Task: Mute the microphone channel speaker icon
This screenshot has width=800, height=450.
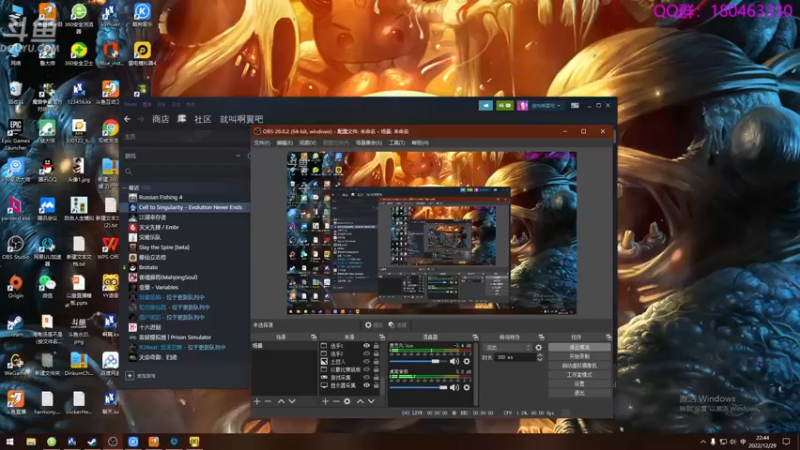Action: pos(454,361)
